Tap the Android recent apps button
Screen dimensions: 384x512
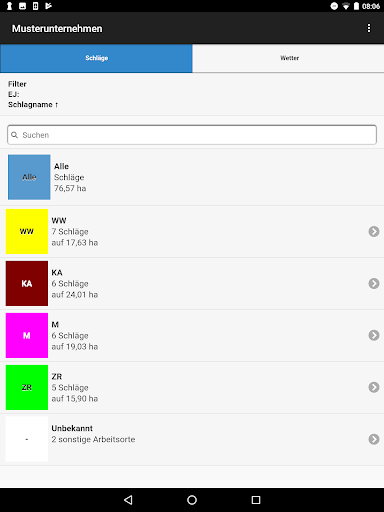click(x=256, y=500)
